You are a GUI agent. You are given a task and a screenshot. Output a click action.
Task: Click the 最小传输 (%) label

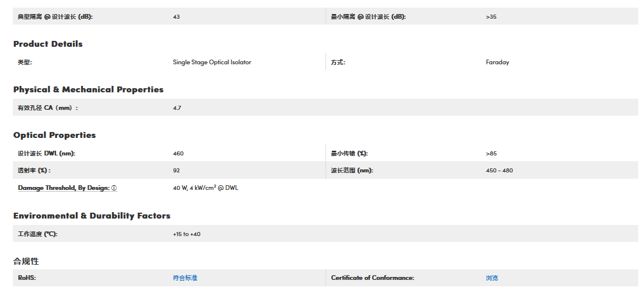[x=349, y=154]
